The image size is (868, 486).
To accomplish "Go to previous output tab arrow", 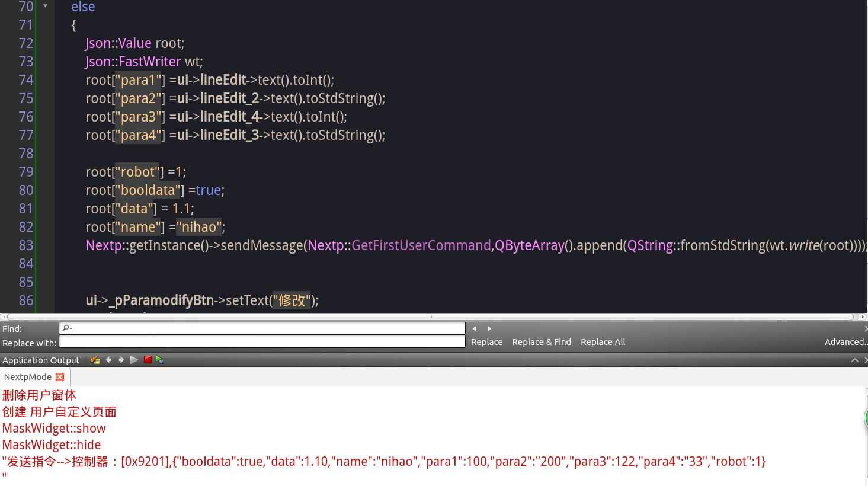I will click(x=108, y=360).
